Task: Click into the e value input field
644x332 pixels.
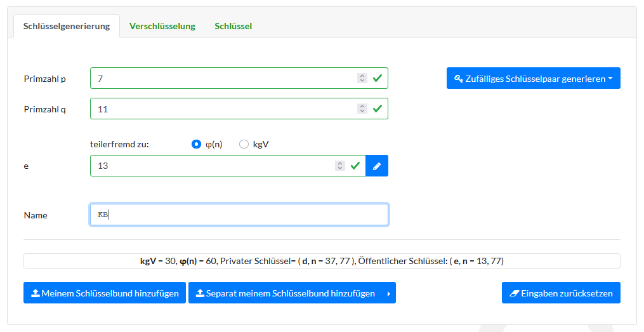Action: 228,166
